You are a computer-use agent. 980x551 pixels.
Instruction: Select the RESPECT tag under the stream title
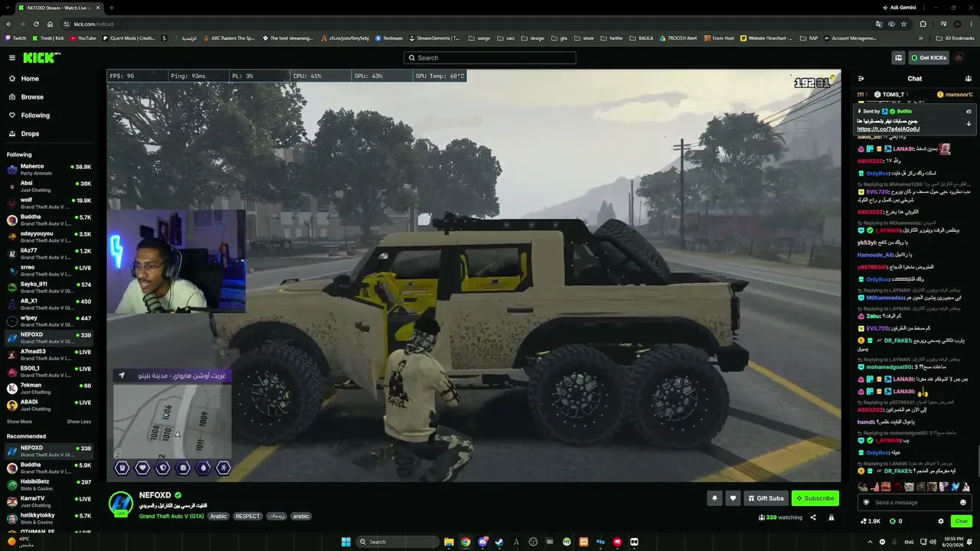pyautogui.click(x=247, y=517)
